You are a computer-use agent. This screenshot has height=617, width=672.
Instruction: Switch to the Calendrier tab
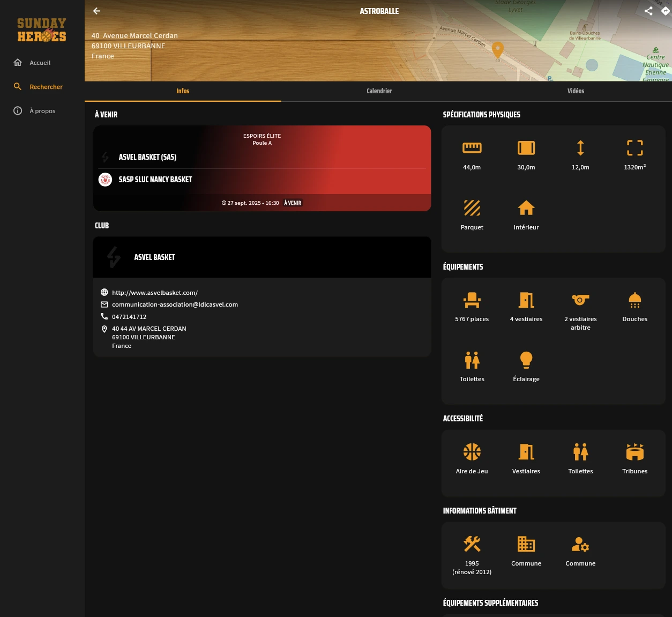pyautogui.click(x=379, y=91)
